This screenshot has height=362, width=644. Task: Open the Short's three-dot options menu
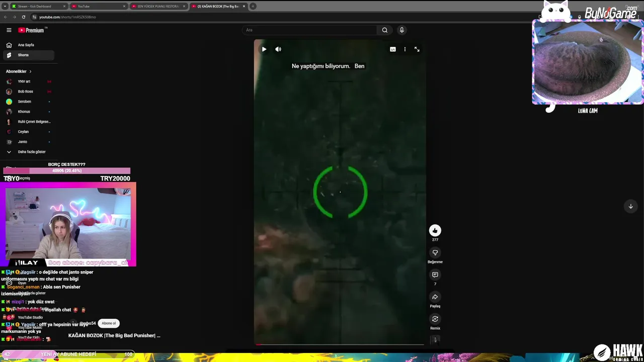point(405,49)
